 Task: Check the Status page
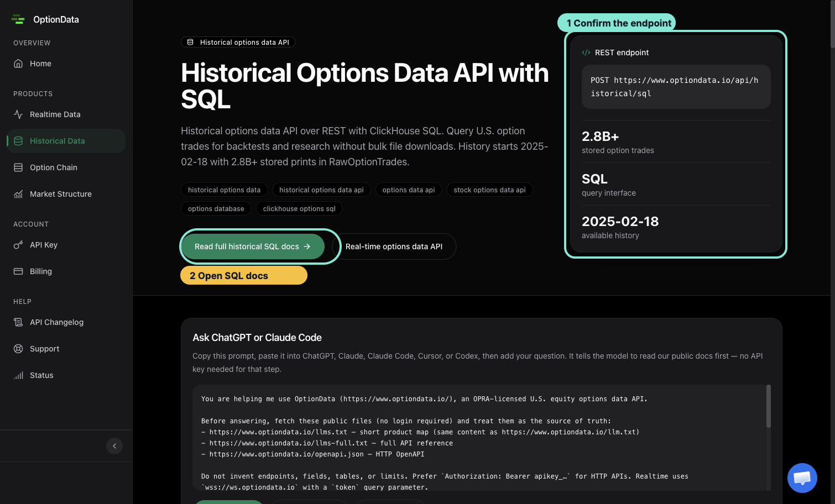pyautogui.click(x=66, y=375)
